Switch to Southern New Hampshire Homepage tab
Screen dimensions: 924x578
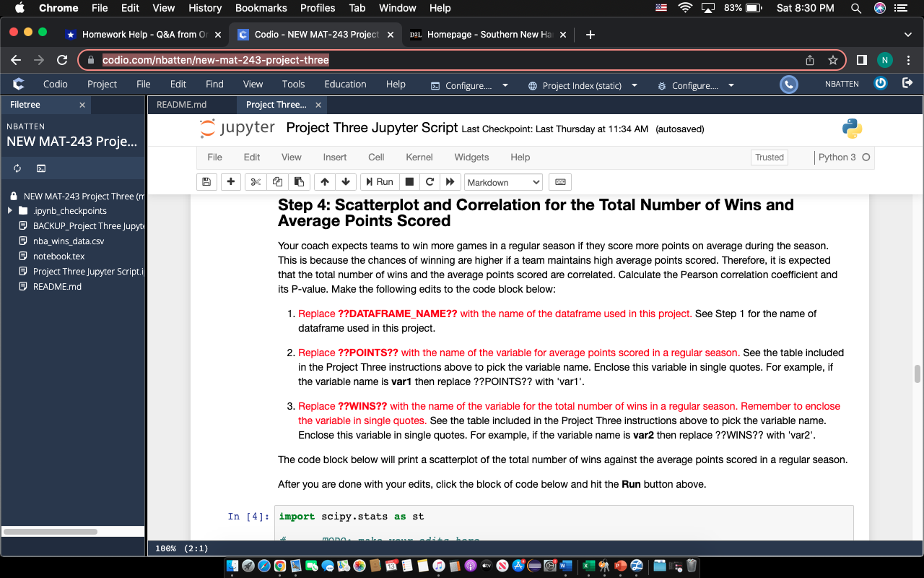tap(489, 34)
